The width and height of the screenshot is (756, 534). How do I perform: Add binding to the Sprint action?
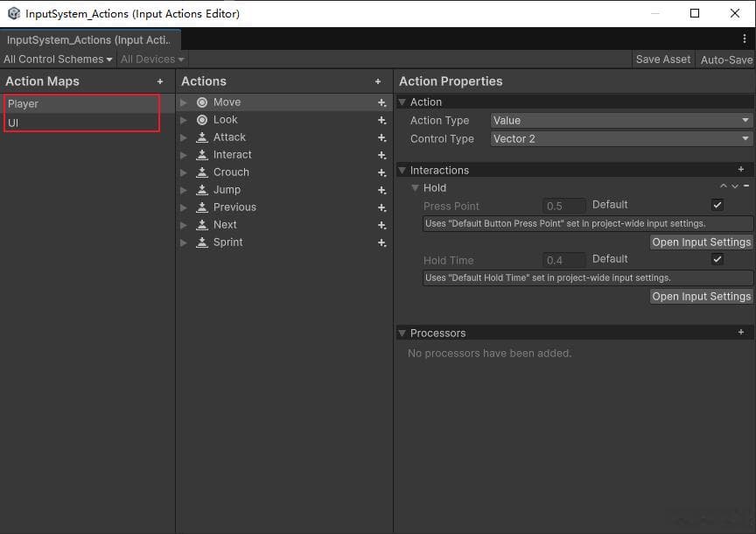[381, 243]
